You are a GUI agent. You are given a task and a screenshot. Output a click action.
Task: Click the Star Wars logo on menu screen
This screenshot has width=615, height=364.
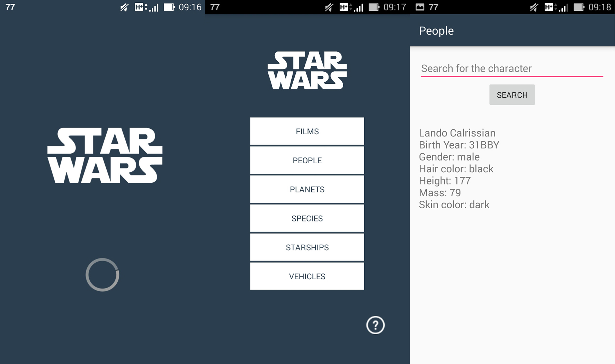click(x=307, y=71)
